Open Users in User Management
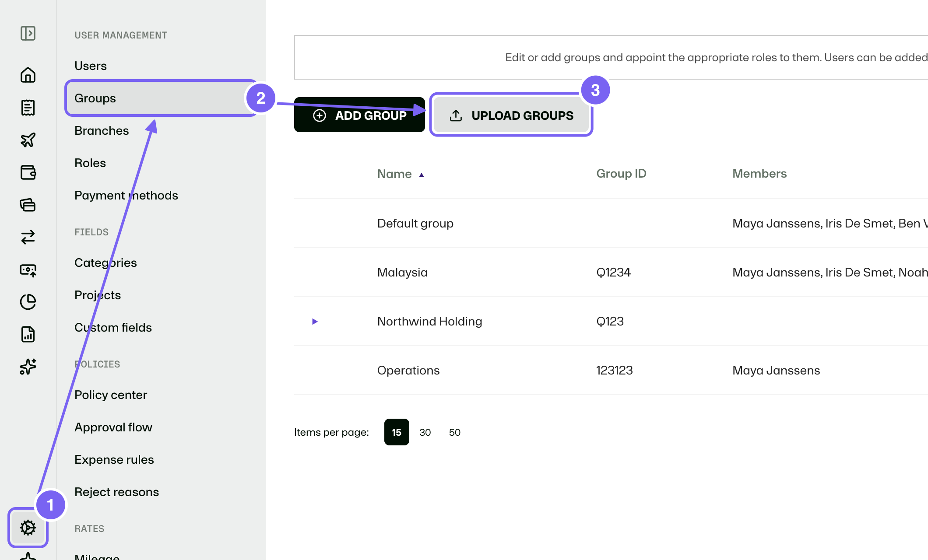The width and height of the screenshot is (928, 560). (91, 66)
